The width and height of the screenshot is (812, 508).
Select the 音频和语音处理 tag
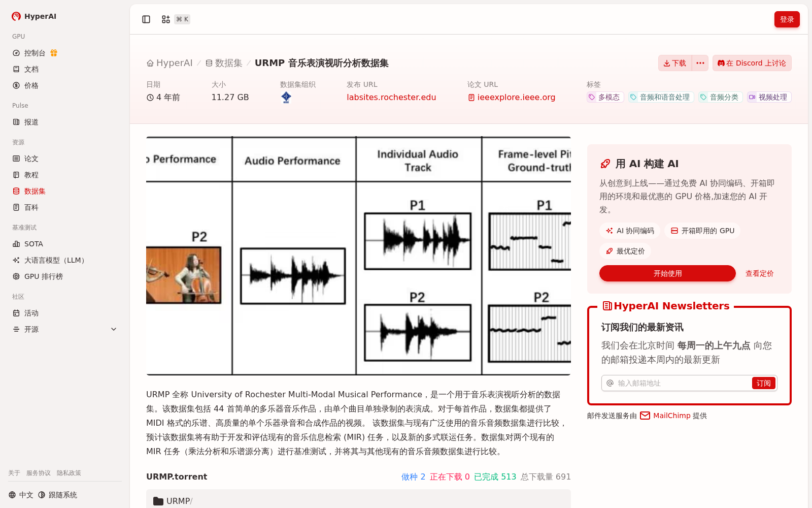click(661, 97)
